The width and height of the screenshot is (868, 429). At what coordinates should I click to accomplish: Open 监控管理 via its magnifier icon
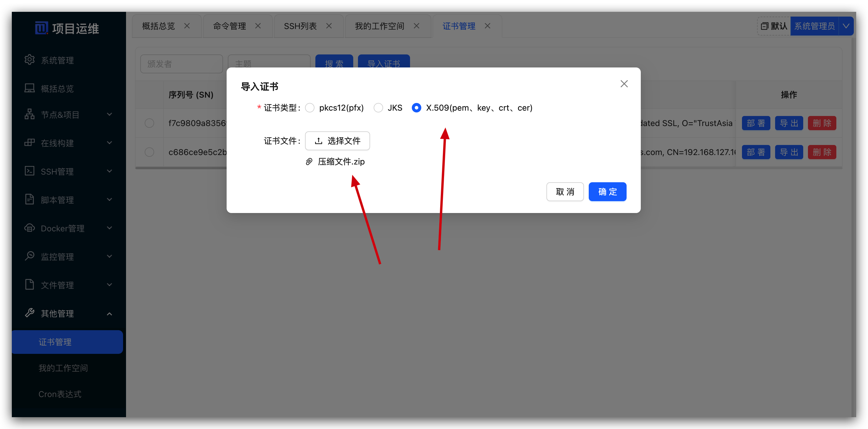30,256
